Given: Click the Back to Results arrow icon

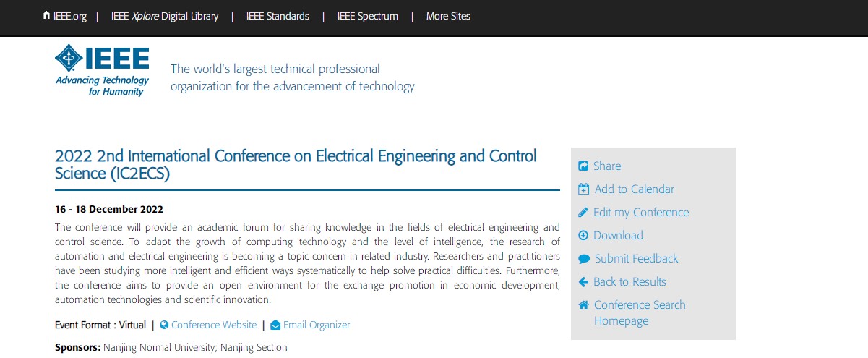Looking at the screenshot, I should 584,282.
